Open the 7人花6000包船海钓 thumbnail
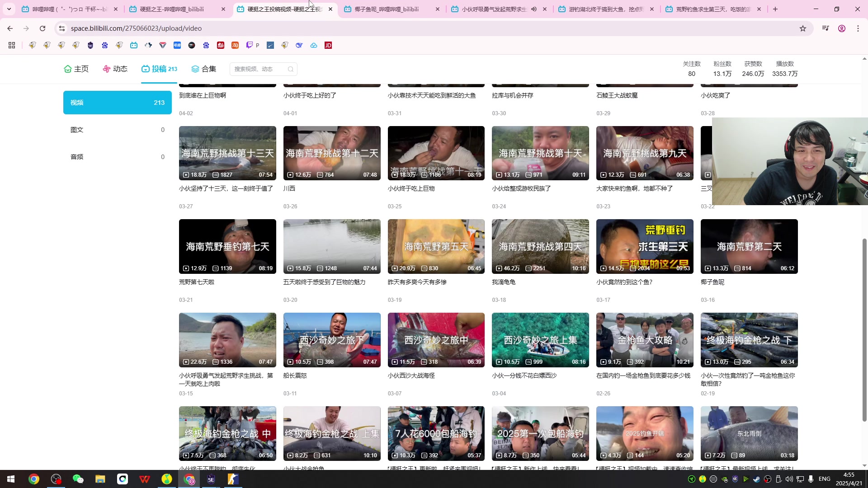The height and width of the screenshot is (488, 868). tap(436, 433)
